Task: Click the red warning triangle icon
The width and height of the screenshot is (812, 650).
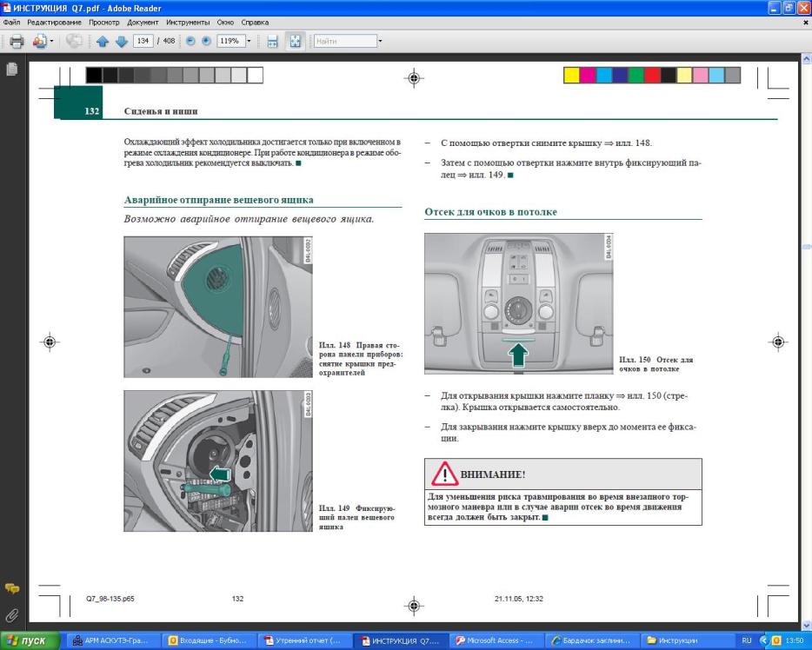Action: 444,474
